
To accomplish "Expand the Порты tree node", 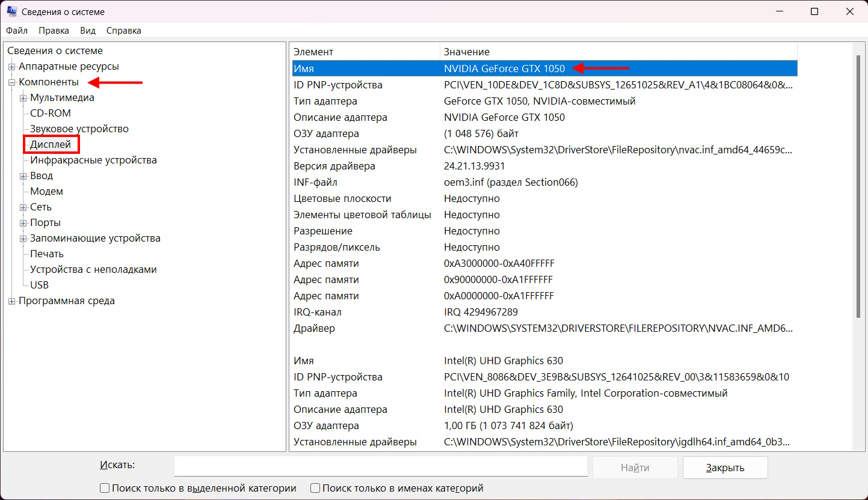I will pyautogui.click(x=23, y=223).
